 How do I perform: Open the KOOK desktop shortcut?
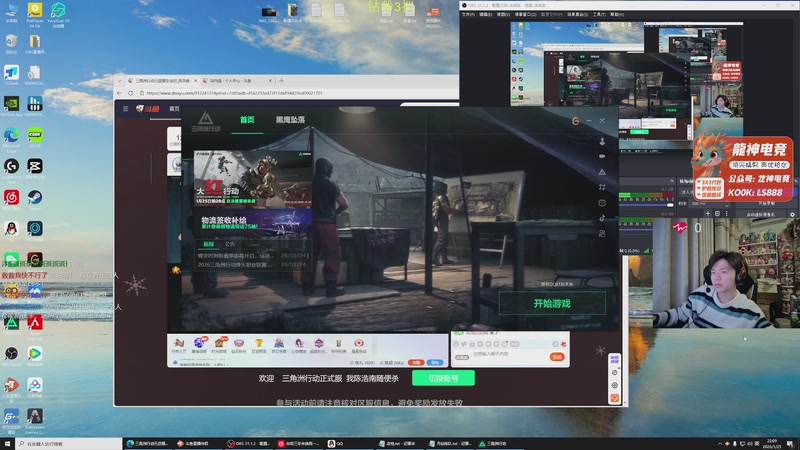tap(35, 137)
